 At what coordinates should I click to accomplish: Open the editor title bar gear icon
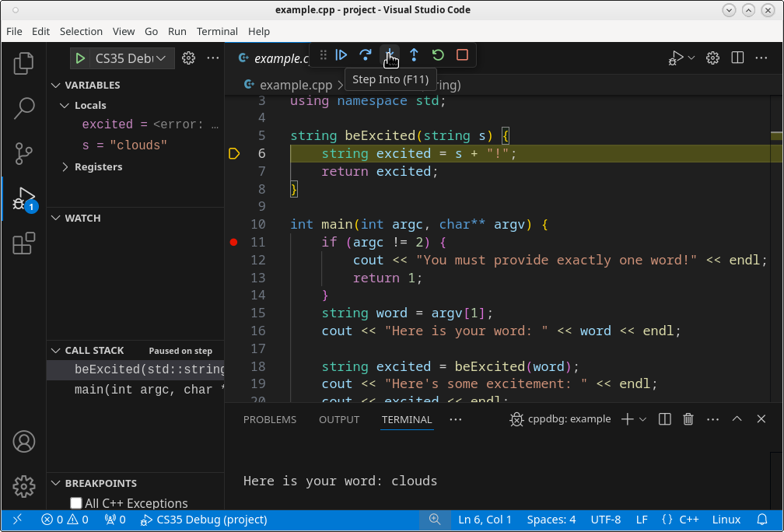(712, 58)
